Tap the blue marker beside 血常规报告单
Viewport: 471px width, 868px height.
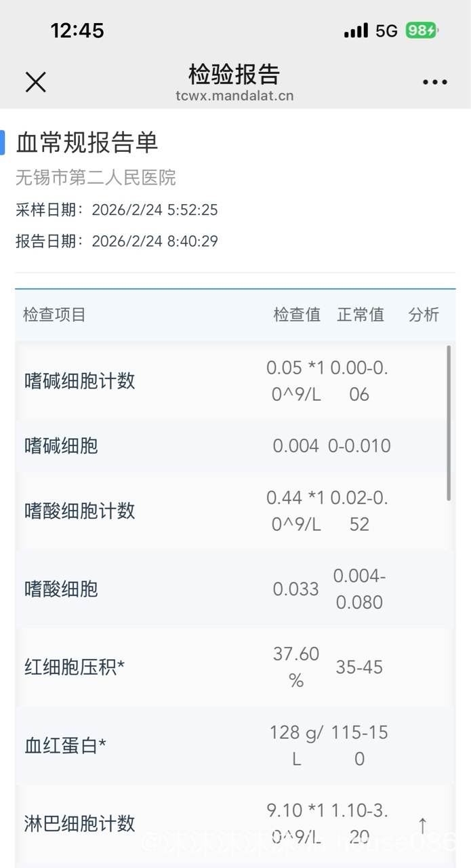3,142
